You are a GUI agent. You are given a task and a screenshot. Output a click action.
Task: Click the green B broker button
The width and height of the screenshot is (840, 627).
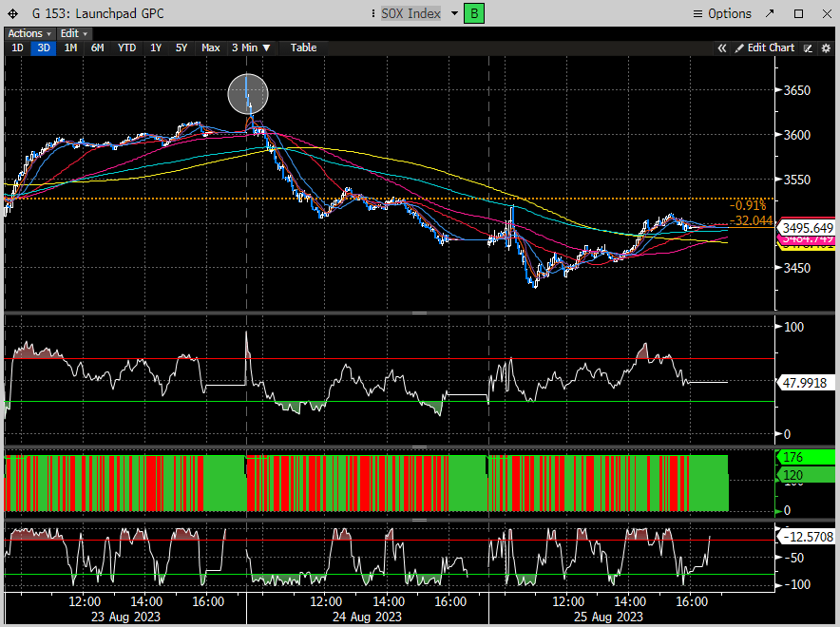tap(474, 13)
